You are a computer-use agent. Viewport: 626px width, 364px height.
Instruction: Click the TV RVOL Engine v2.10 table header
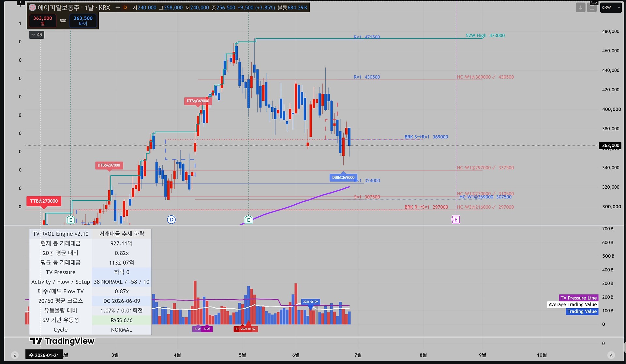click(61, 234)
